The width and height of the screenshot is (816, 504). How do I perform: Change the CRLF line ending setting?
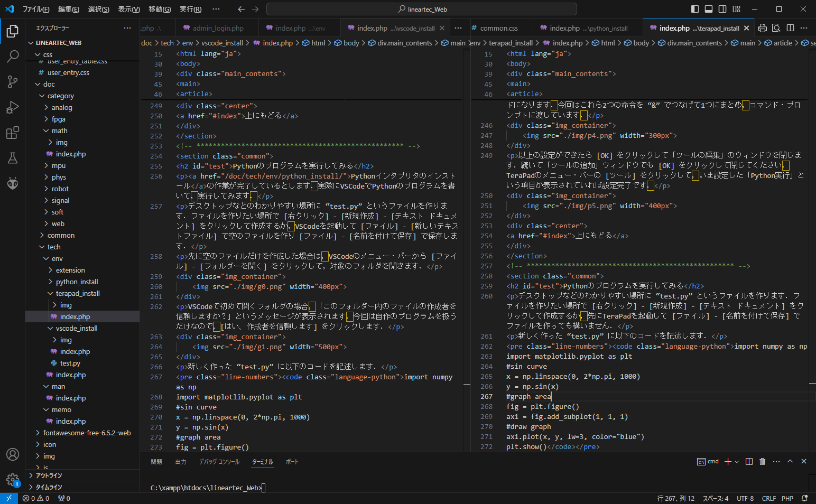coord(769,498)
